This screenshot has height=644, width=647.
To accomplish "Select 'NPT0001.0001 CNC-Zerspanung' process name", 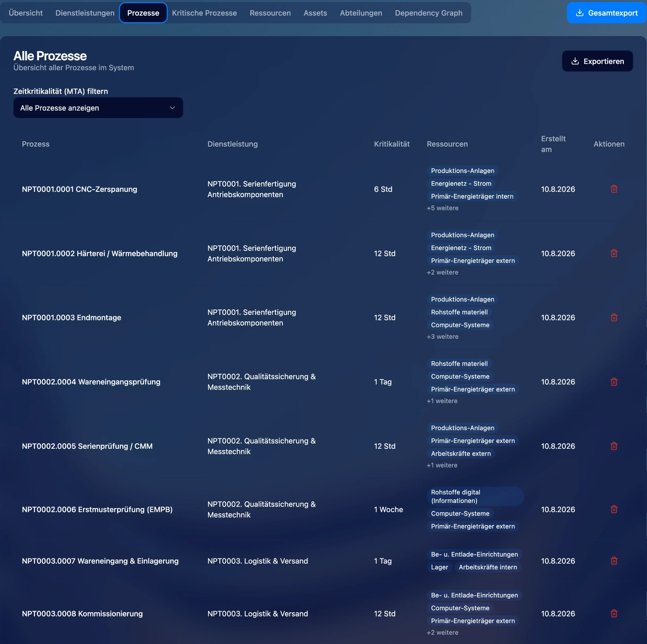I will [x=79, y=189].
